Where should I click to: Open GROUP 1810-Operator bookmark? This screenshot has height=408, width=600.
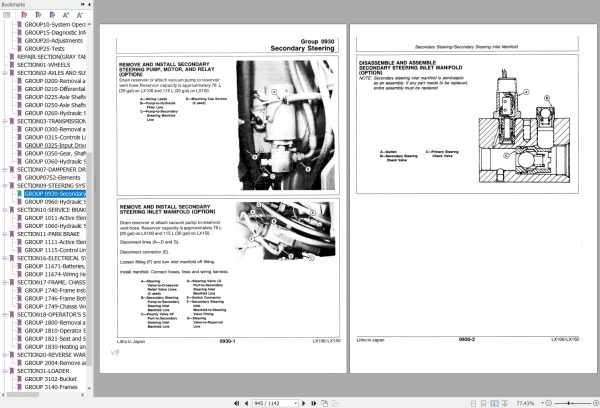click(x=55, y=331)
